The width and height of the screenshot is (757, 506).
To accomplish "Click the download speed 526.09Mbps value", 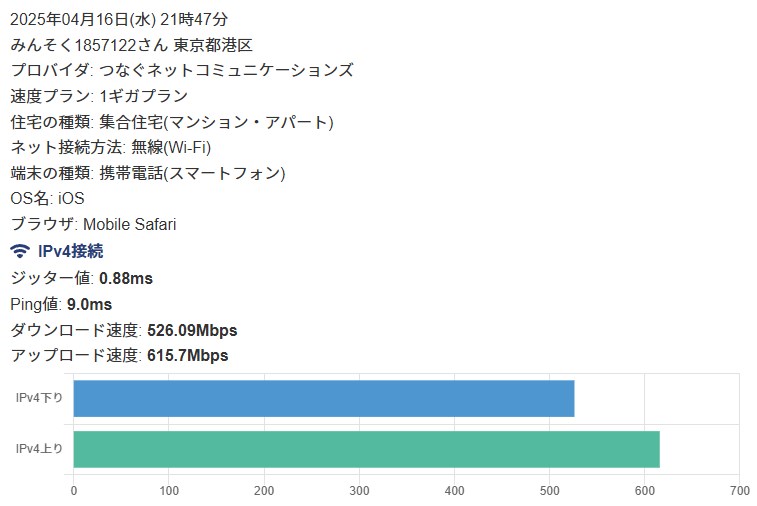I will pos(192,330).
